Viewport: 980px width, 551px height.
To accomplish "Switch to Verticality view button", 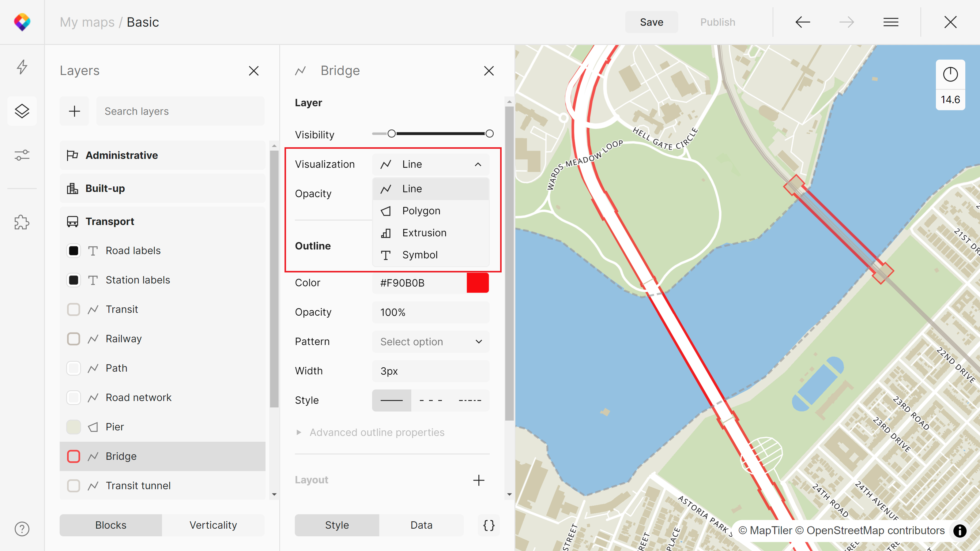I will coord(213,525).
